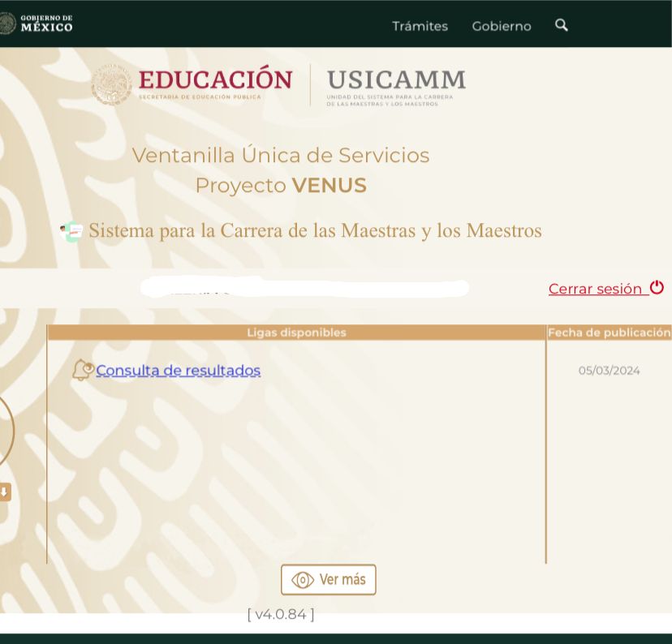Click the Cerrar sesión link
This screenshot has width=672, height=644.
pos(598,289)
